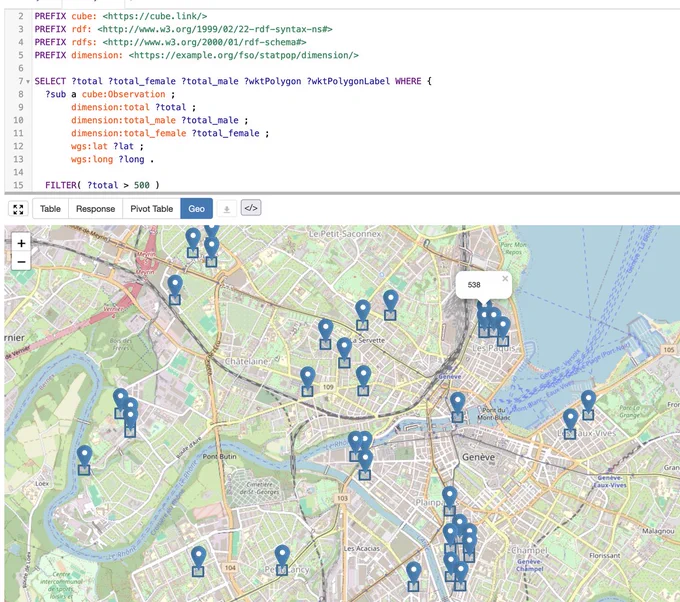Click the marker above Plainpalais label
Image resolution: width=680 pixels, height=602 pixels.
450,501
